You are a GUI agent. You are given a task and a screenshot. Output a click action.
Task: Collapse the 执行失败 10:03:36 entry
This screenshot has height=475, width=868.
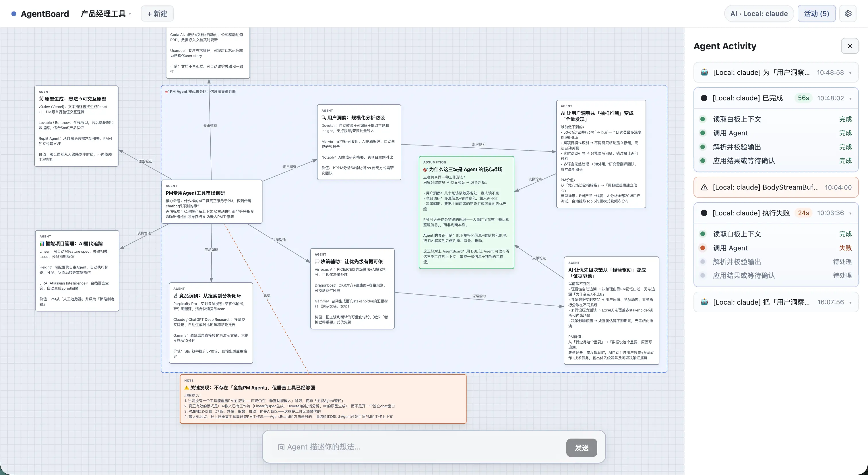(850, 213)
